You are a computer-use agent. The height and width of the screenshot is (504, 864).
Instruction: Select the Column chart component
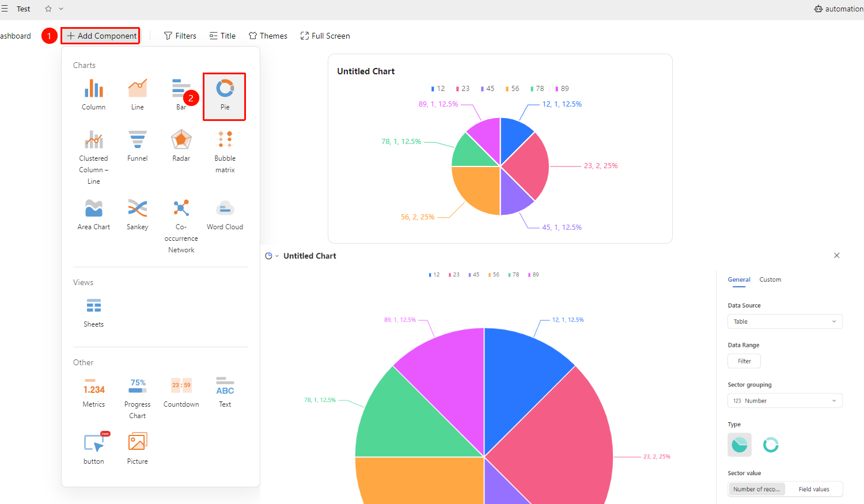[x=93, y=94]
